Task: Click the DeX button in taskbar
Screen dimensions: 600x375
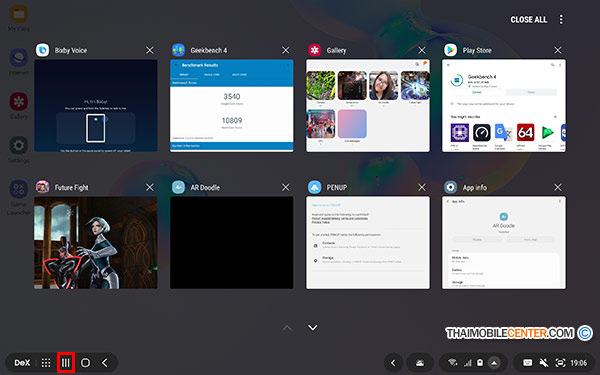Action: (22, 362)
